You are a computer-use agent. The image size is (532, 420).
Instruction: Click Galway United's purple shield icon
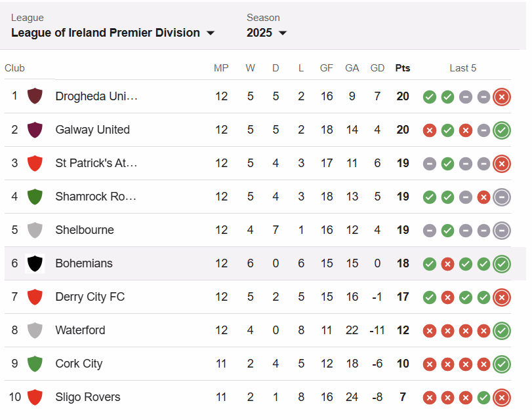click(35, 130)
